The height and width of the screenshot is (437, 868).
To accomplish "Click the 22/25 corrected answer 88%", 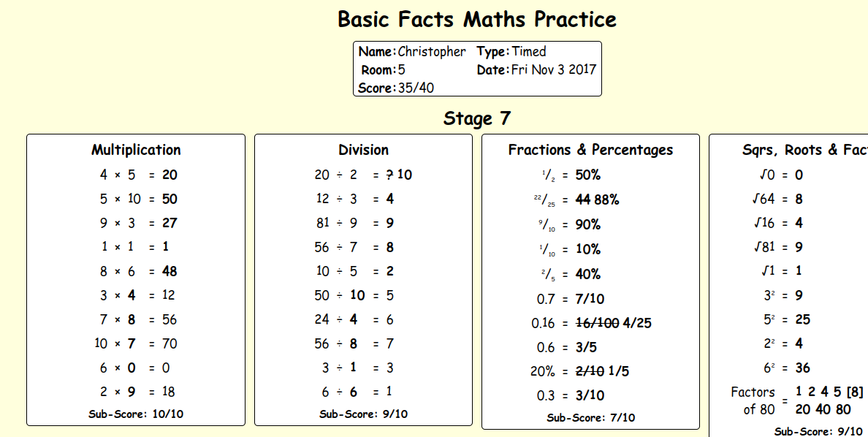I will point(606,199).
